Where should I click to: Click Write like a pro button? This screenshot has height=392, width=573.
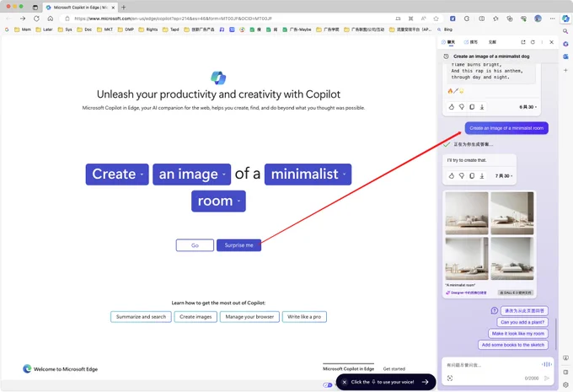tap(304, 317)
